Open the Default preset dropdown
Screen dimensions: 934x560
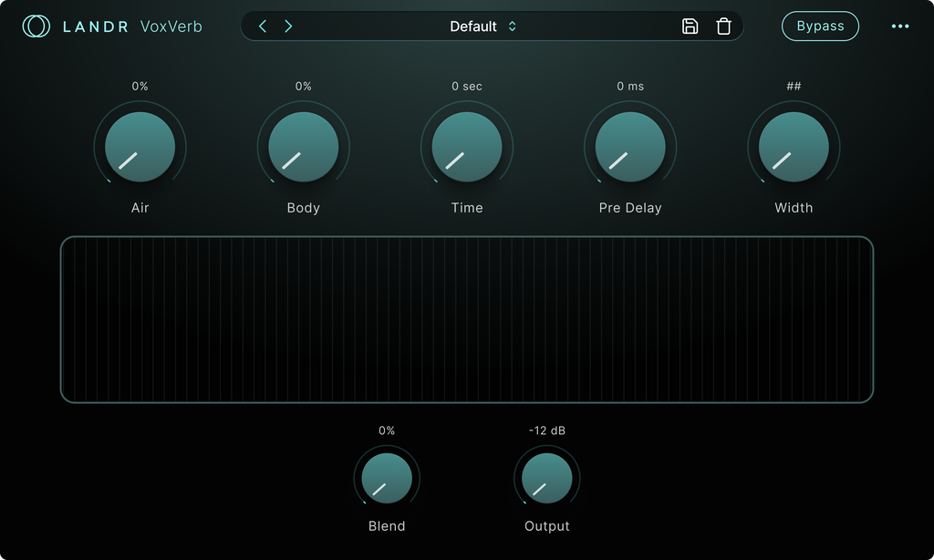click(x=483, y=26)
